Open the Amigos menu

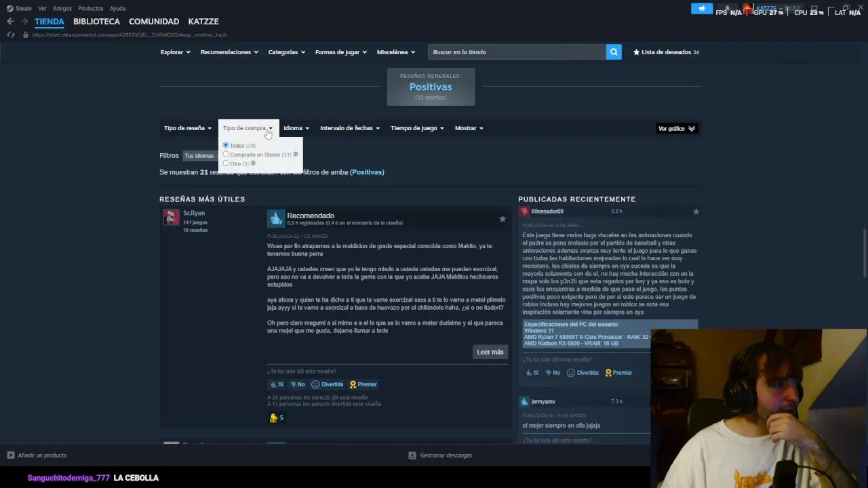pos(62,9)
